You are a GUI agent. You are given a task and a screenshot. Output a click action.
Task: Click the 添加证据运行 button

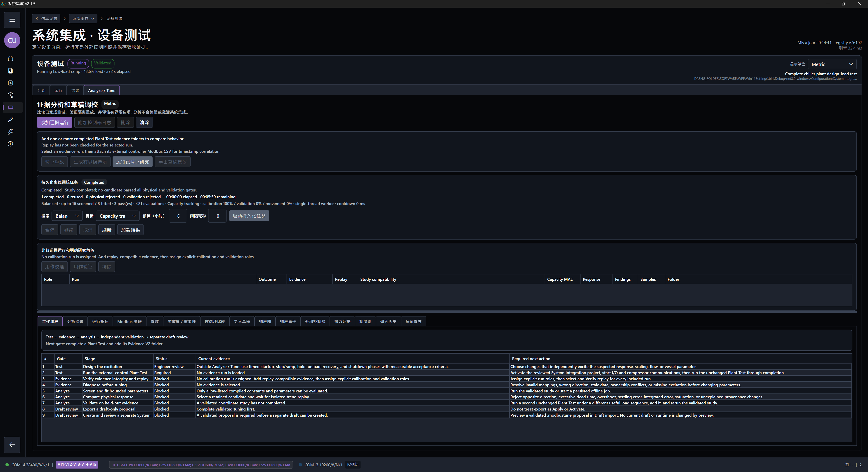54,122
